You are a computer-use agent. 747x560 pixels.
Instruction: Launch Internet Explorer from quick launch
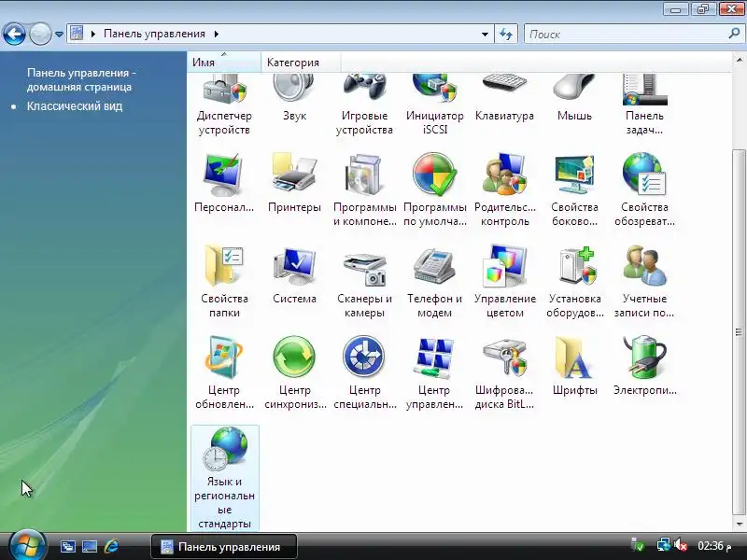[111, 546]
